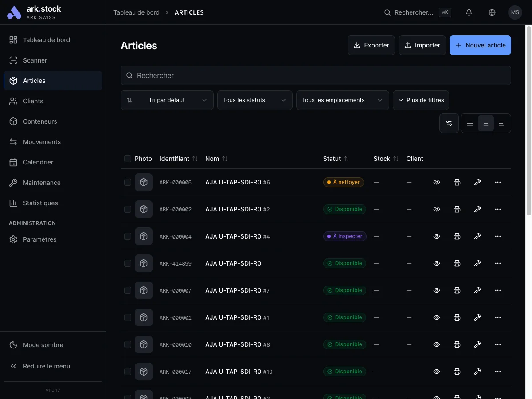Open the Mouvements section
Viewport: 532px width, 399px height.
point(42,141)
